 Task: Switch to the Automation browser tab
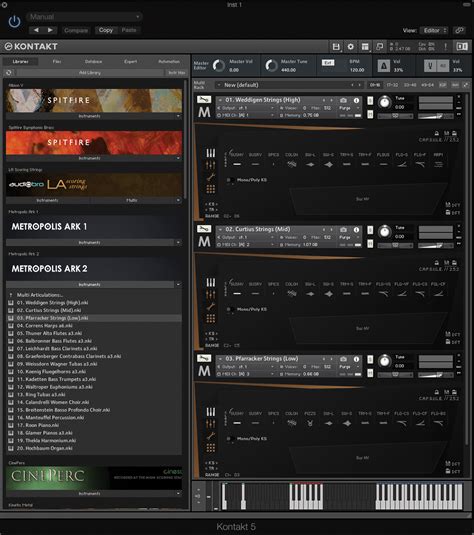click(x=169, y=62)
